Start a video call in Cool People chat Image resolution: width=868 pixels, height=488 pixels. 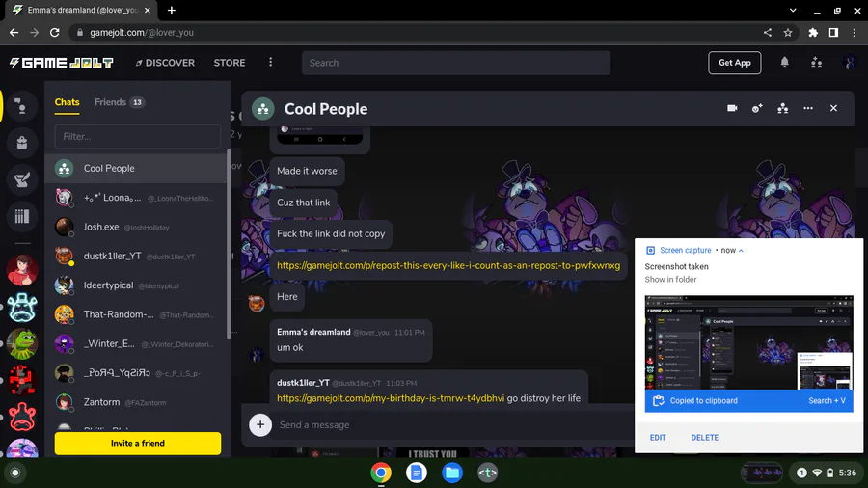(x=732, y=108)
